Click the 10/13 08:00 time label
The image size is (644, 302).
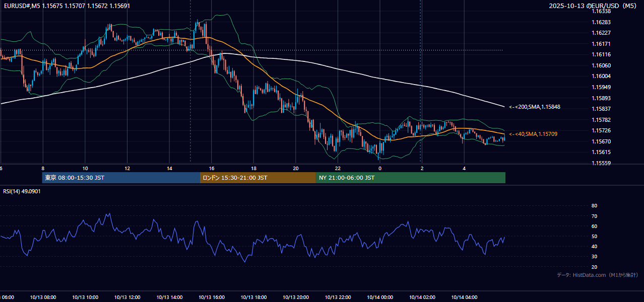point(43,297)
